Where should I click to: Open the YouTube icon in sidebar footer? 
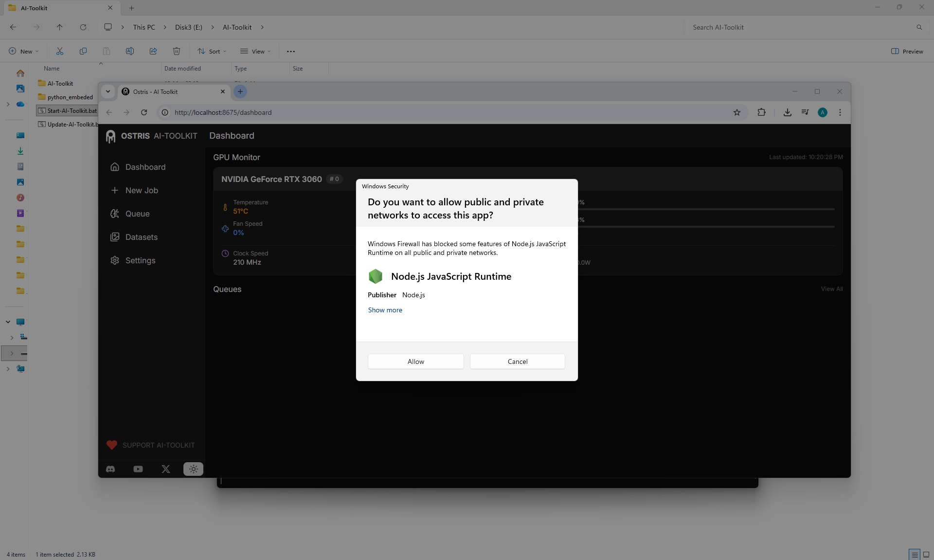[138, 469]
